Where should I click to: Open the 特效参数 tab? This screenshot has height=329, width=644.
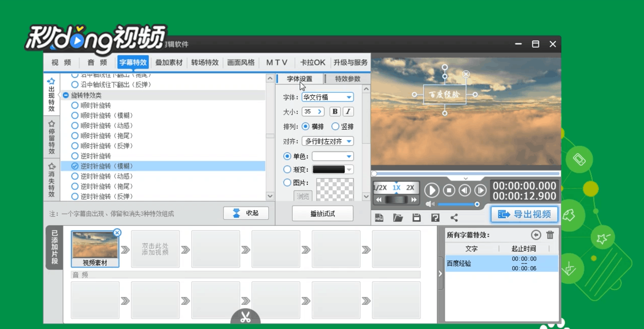click(x=347, y=79)
